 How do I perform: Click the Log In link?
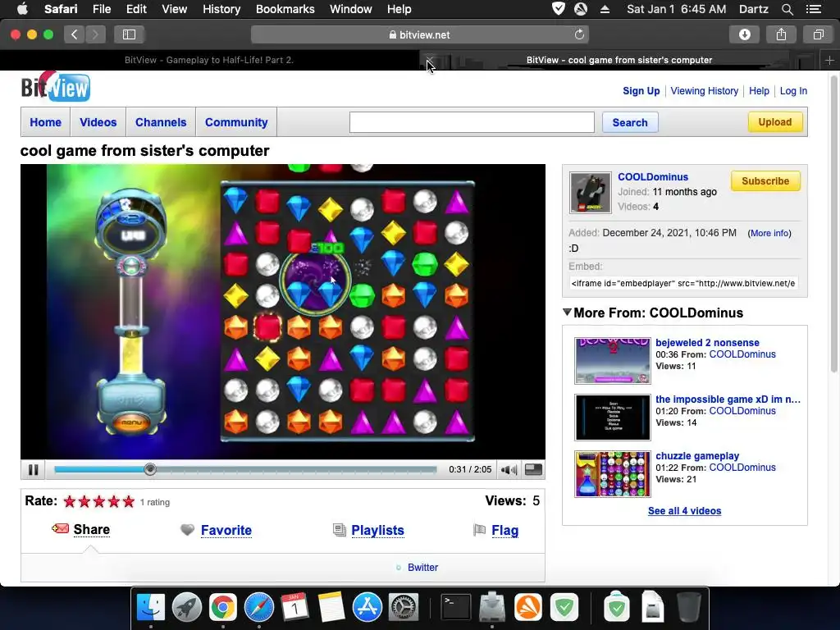tap(793, 91)
